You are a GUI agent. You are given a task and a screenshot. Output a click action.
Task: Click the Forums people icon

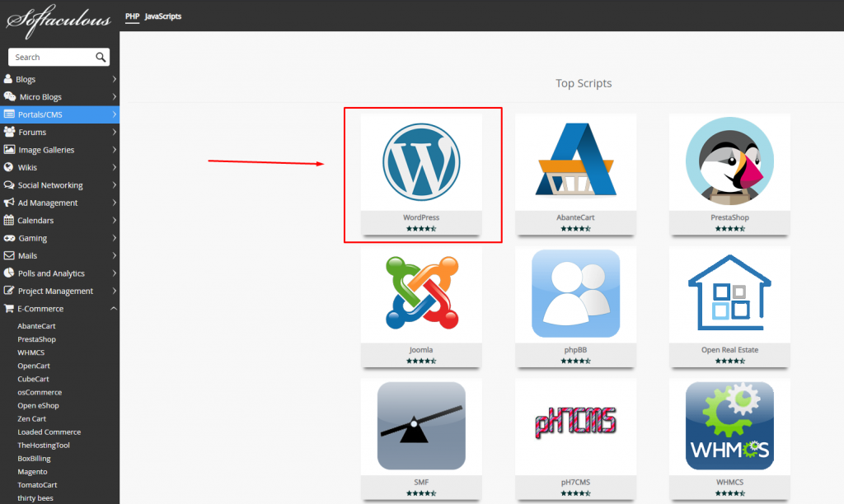(x=9, y=132)
